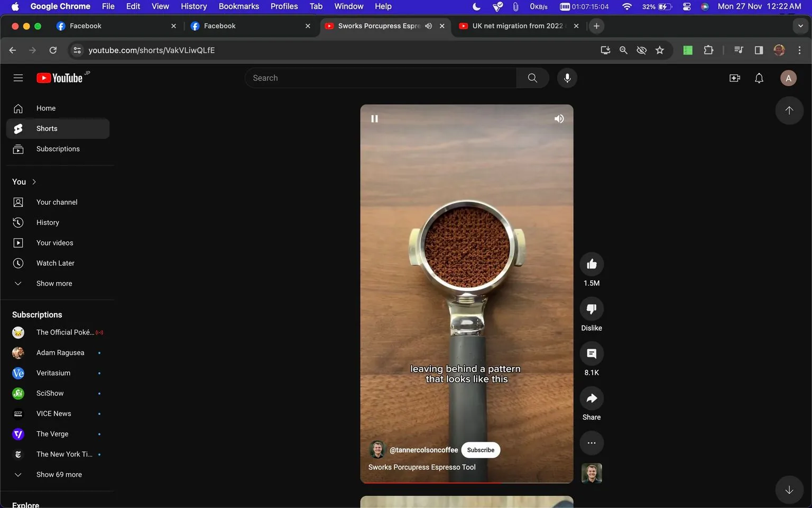The height and width of the screenshot is (508, 812).
Task: Expand Show 69 more subscriptions
Action: (59, 474)
